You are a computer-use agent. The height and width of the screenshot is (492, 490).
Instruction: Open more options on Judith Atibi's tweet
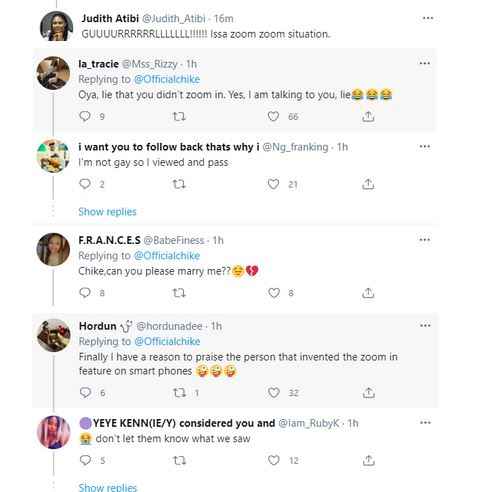tap(428, 18)
